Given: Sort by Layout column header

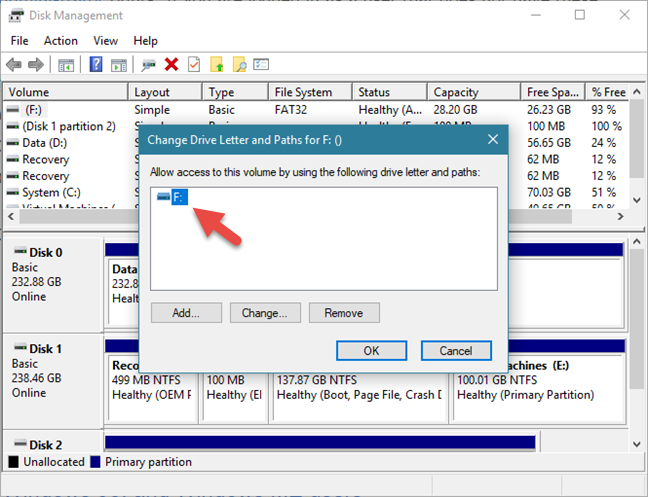Looking at the screenshot, I should point(165,92).
